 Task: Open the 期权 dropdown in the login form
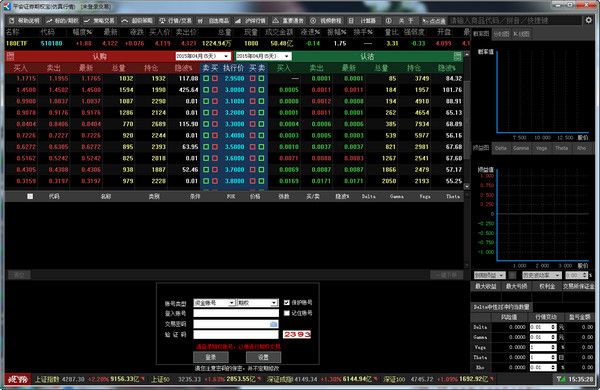258,303
